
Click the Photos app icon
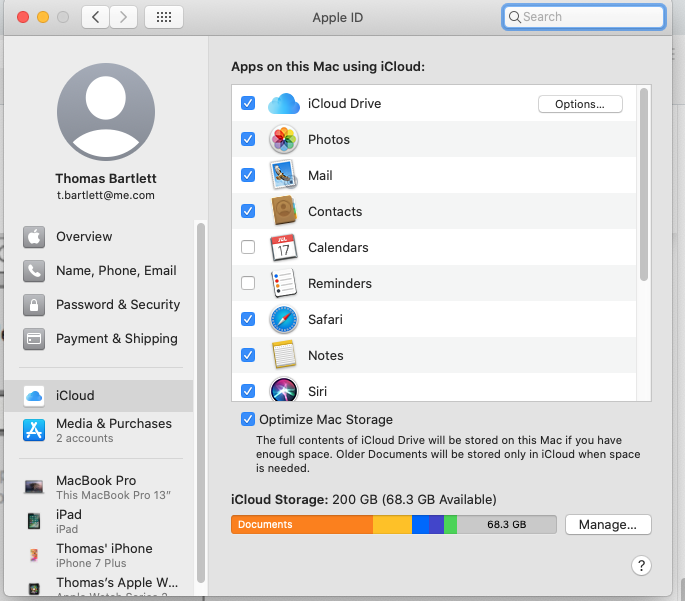click(x=284, y=139)
